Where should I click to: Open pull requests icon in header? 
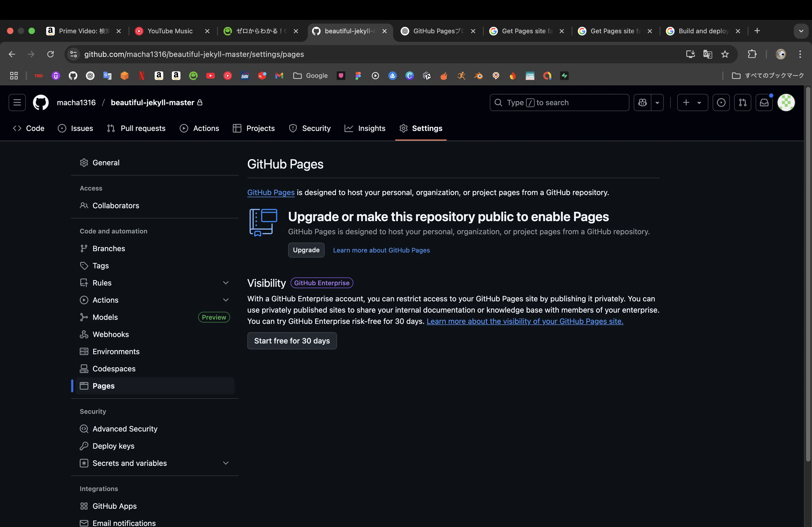(x=742, y=103)
